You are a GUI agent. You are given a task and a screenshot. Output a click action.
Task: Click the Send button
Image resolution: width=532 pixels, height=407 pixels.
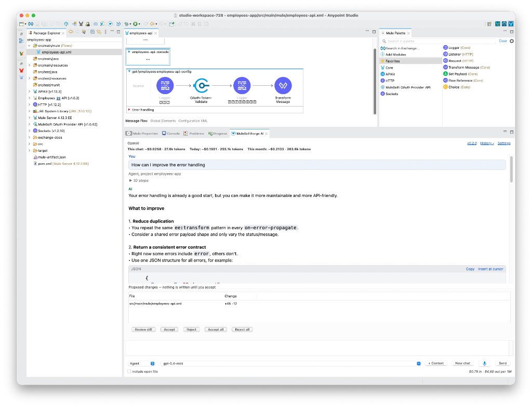(503, 363)
